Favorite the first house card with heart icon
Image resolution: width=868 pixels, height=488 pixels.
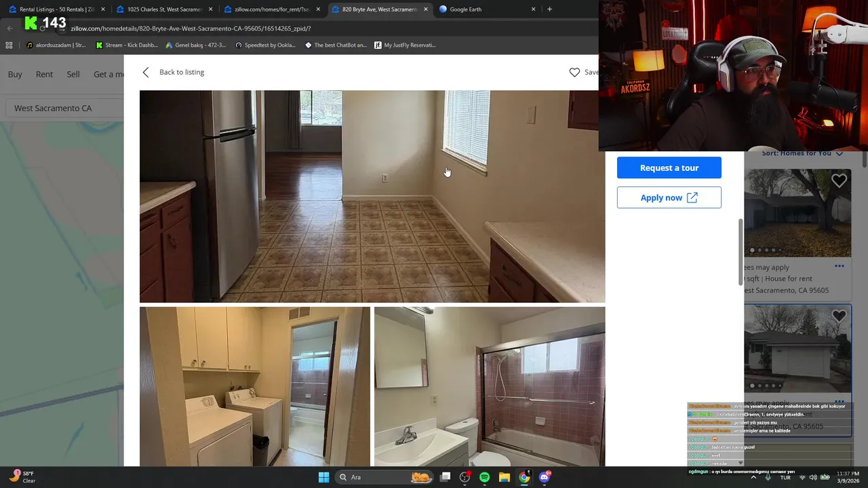pyautogui.click(x=840, y=181)
